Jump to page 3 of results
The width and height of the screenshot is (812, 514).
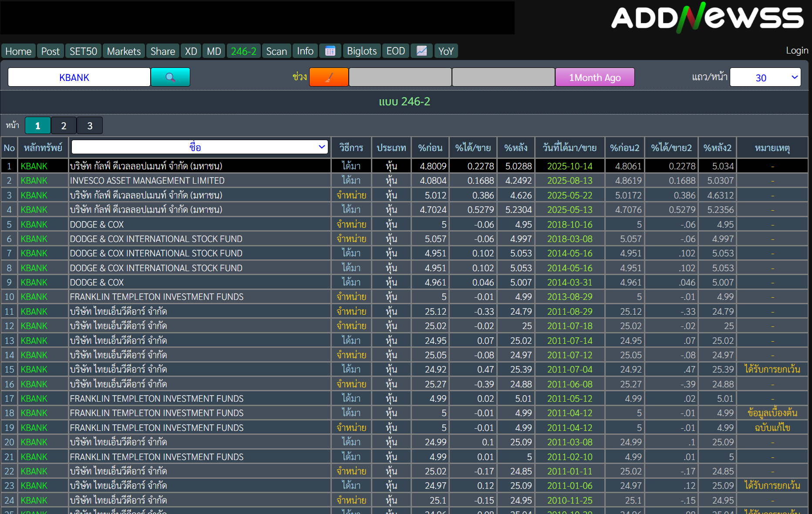click(90, 126)
